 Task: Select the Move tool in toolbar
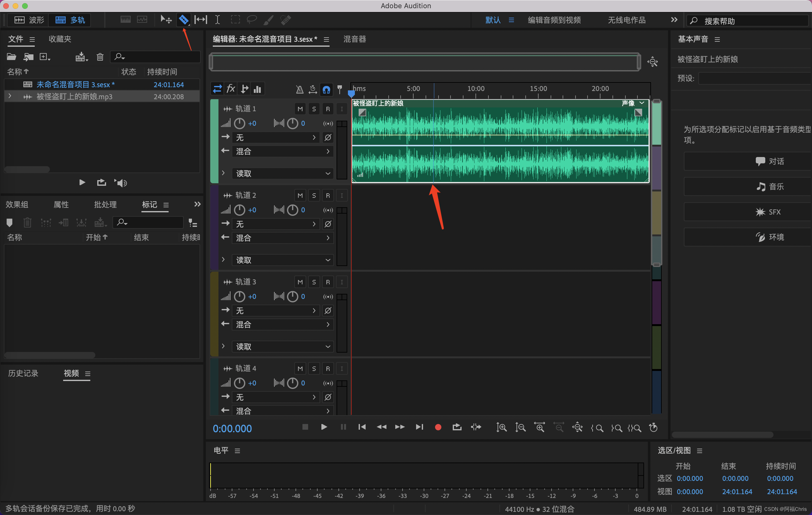[x=166, y=20]
